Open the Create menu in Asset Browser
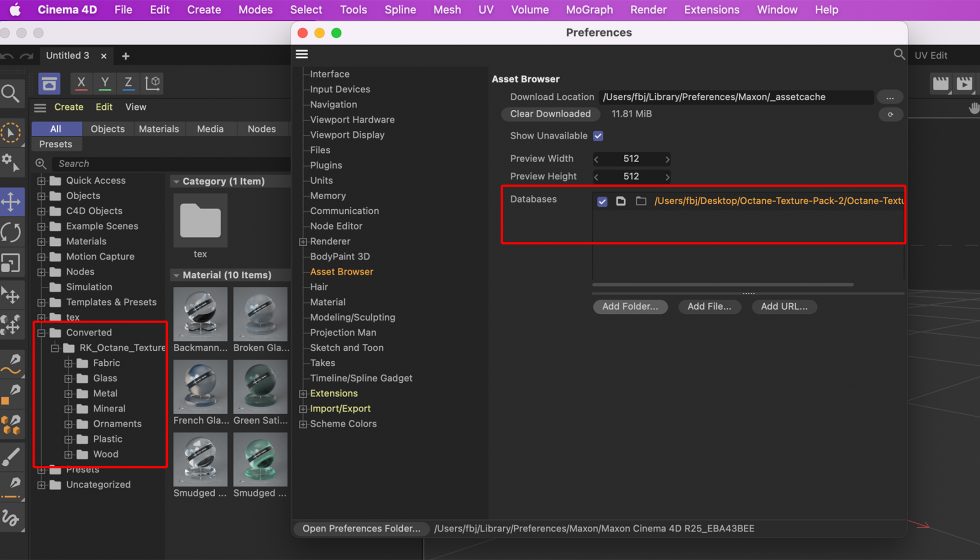The image size is (980, 560). 69,107
